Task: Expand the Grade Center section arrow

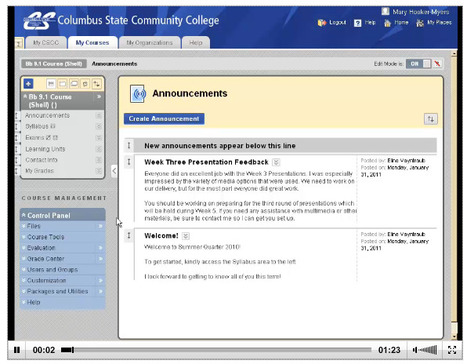Action: pyautogui.click(x=100, y=259)
